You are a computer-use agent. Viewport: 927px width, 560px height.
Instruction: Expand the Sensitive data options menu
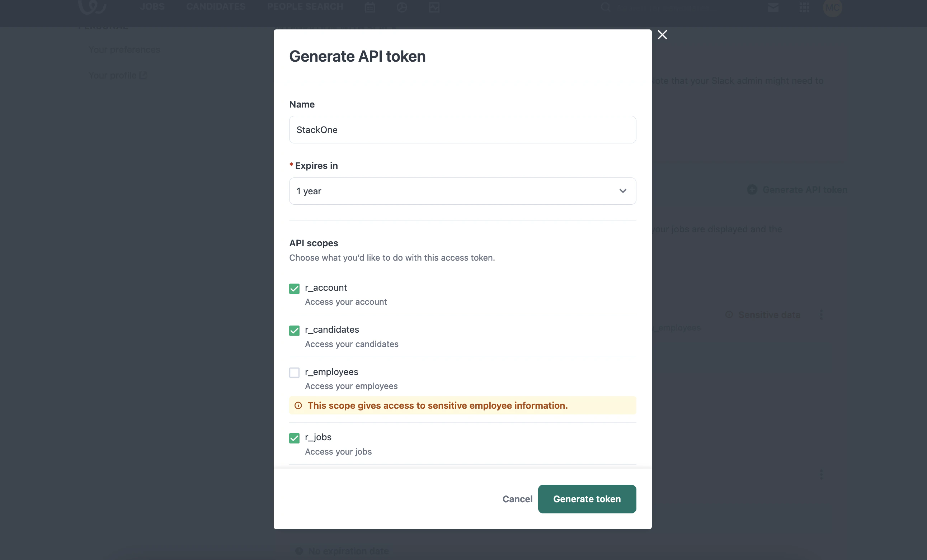(822, 314)
